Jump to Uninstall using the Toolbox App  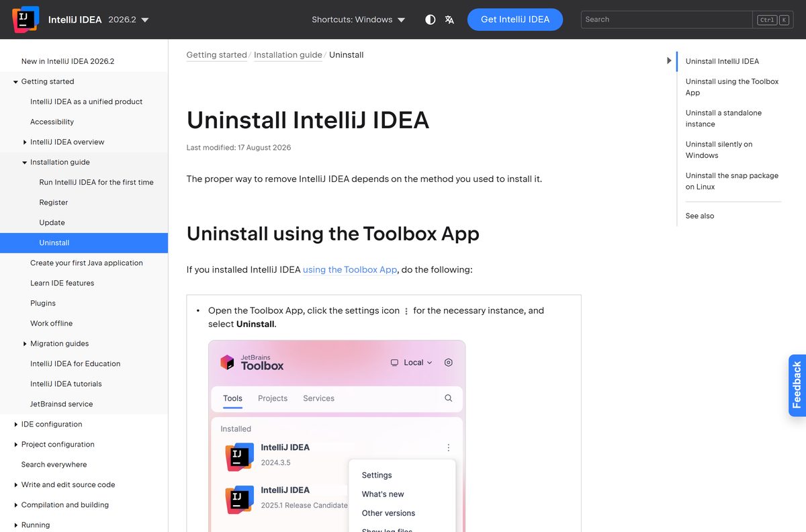[x=732, y=87]
